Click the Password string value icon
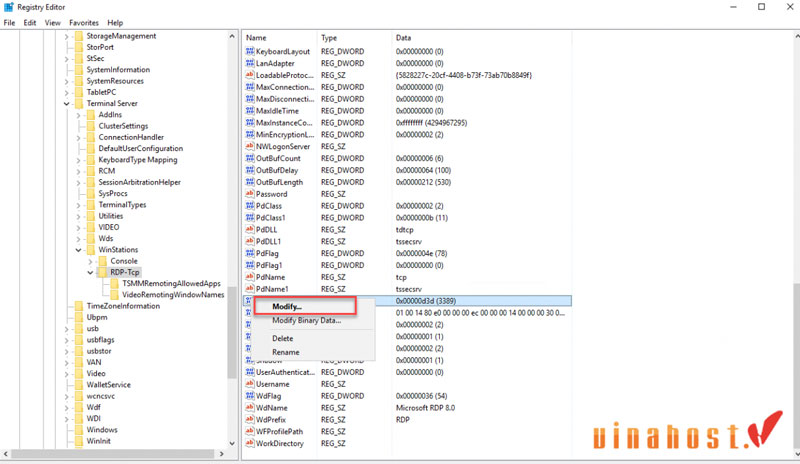Screen dimensions: 800x464 tap(249, 193)
